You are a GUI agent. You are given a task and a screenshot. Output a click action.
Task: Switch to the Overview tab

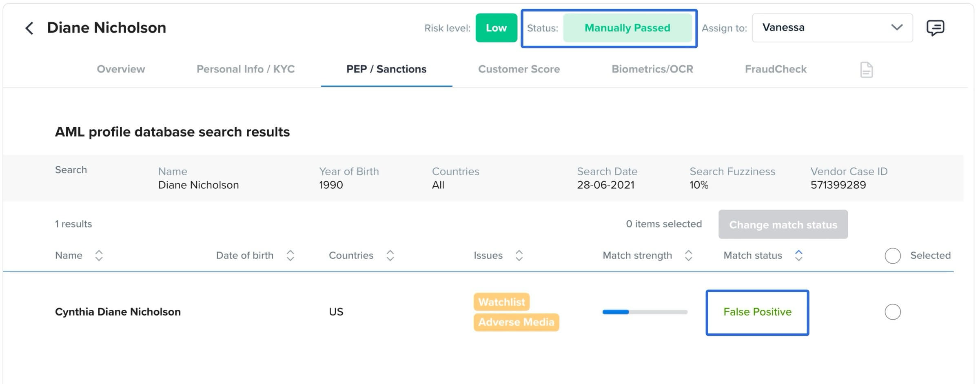click(121, 69)
